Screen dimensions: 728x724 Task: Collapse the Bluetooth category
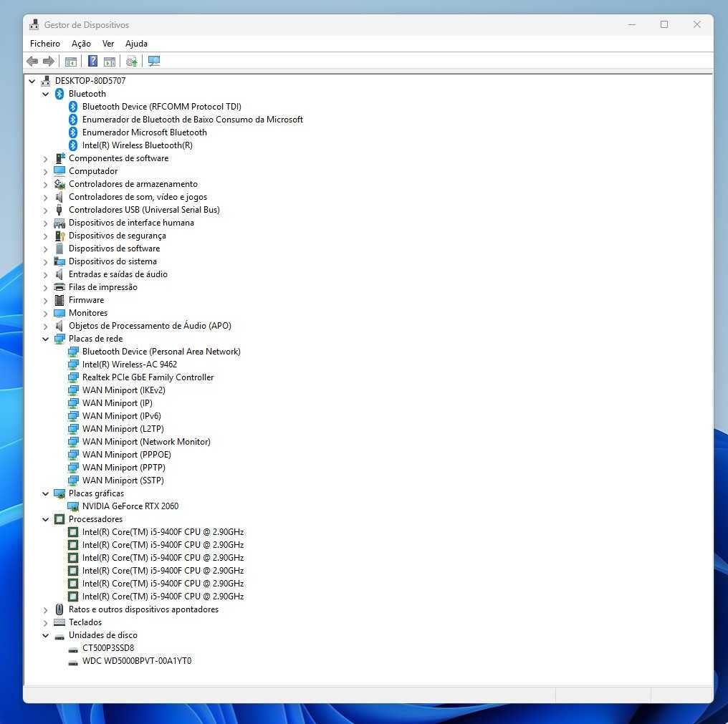pos(46,94)
